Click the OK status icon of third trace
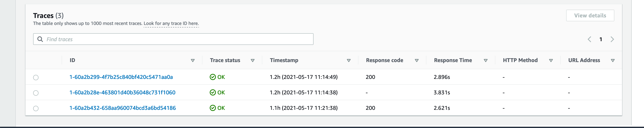This screenshot has width=644, height=128. [x=213, y=108]
